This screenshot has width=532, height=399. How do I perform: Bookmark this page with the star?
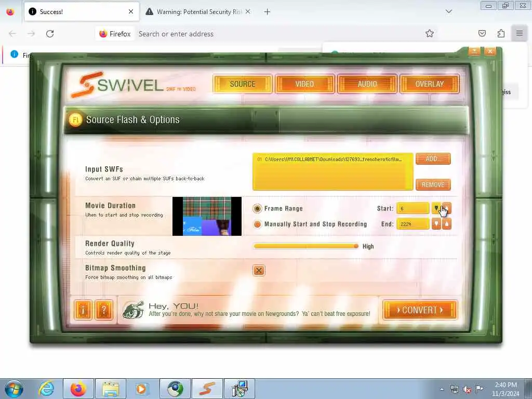coord(430,33)
